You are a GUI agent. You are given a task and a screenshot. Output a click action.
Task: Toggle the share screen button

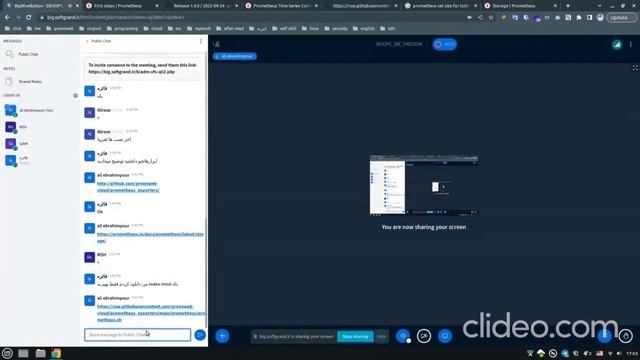(444, 336)
